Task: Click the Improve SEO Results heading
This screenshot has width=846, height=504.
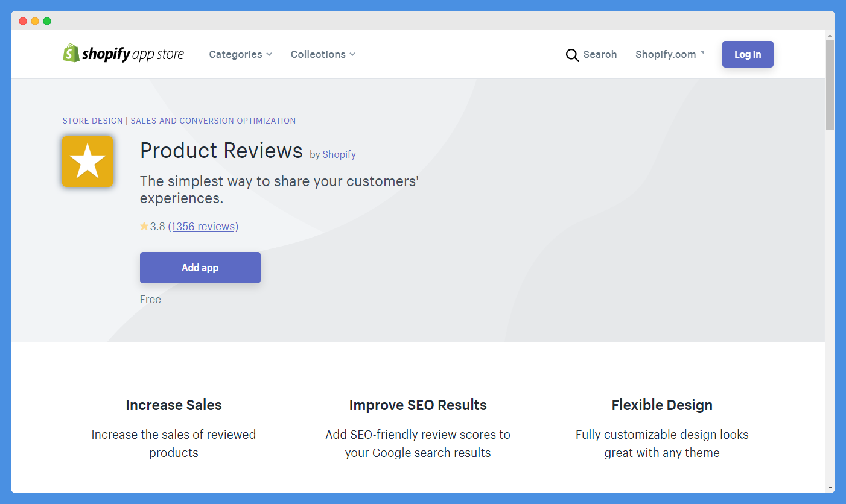Action: tap(418, 405)
